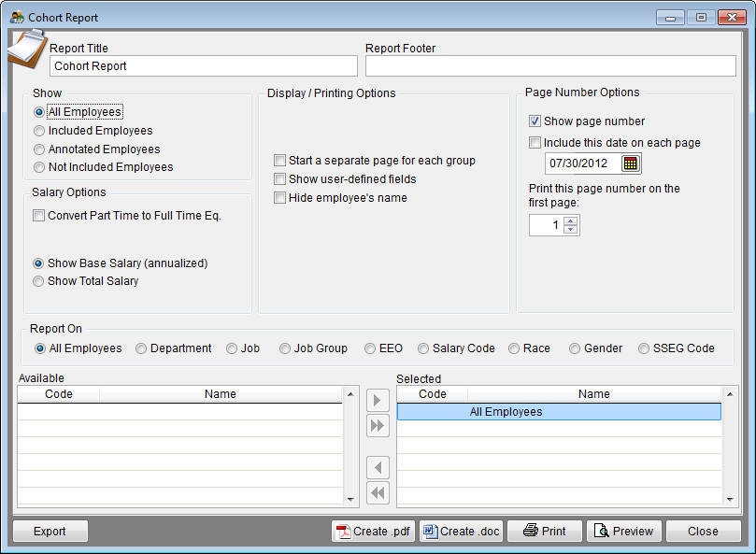The width and height of the screenshot is (756, 554).
Task: Remove all items with double left arrow
Action: tap(378, 492)
